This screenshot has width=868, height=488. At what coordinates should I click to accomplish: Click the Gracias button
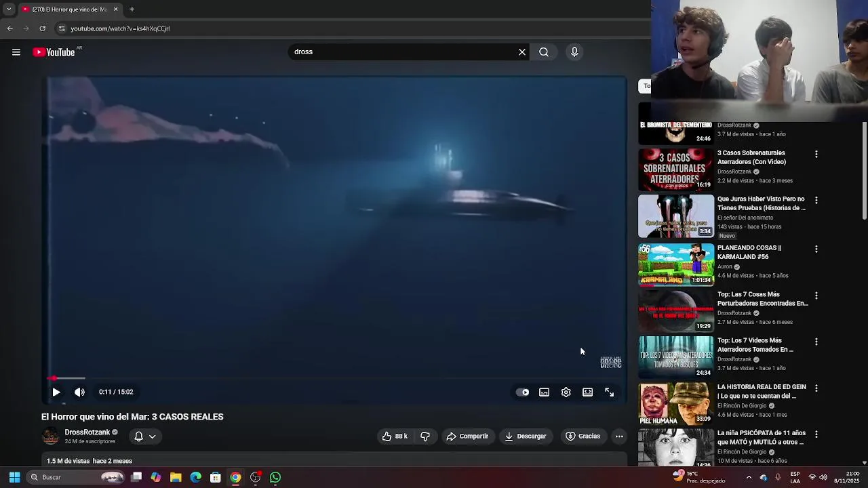click(x=583, y=436)
